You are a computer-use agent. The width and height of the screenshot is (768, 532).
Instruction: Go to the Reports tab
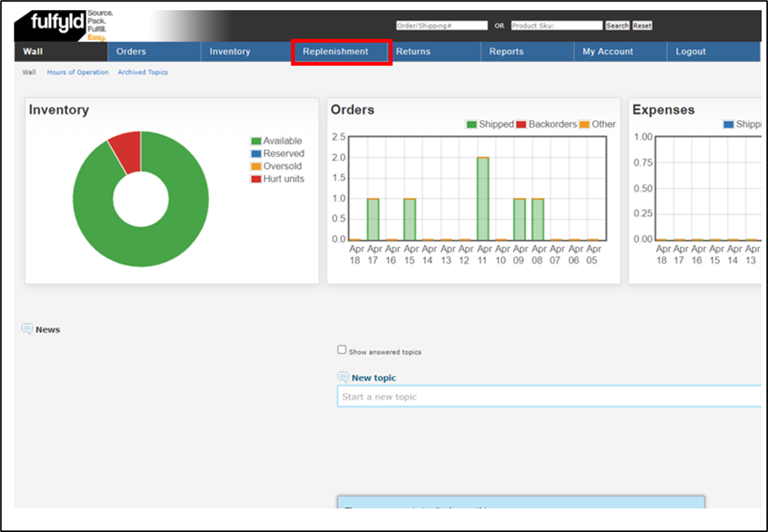pyautogui.click(x=506, y=51)
